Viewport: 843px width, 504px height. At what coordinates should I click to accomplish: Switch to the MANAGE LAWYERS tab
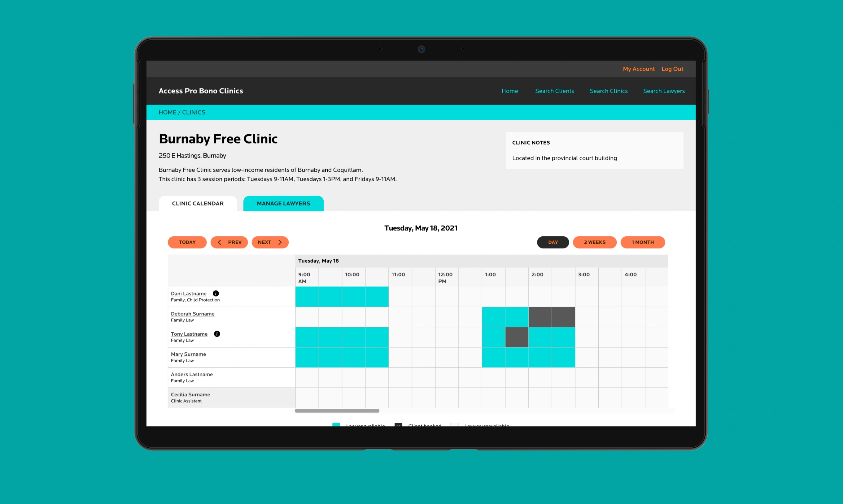coord(283,203)
